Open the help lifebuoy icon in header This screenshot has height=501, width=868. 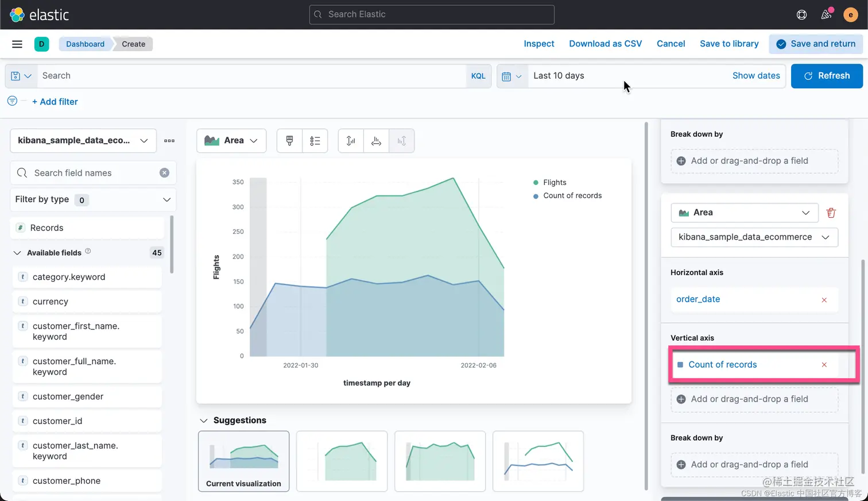(x=801, y=15)
